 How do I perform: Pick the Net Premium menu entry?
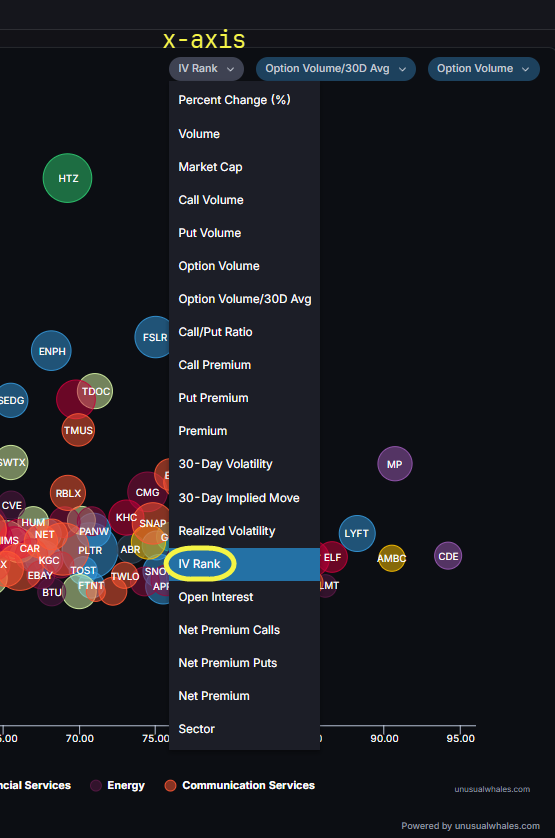[244, 696]
